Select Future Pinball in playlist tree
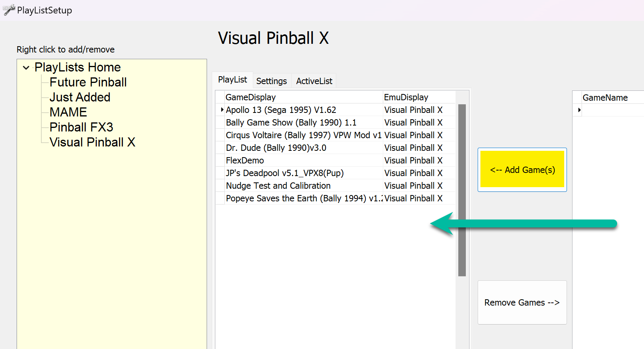Screen dimensions: 644x349 [x=88, y=82]
